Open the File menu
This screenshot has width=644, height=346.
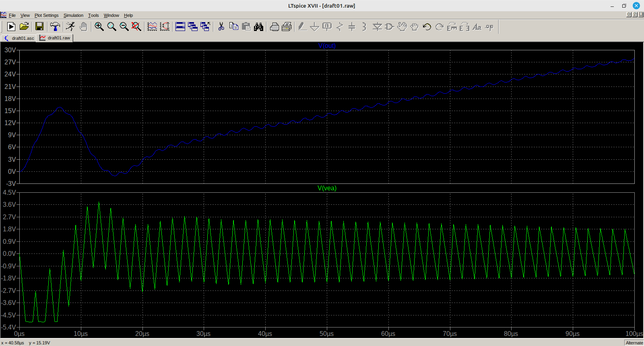coord(12,15)
